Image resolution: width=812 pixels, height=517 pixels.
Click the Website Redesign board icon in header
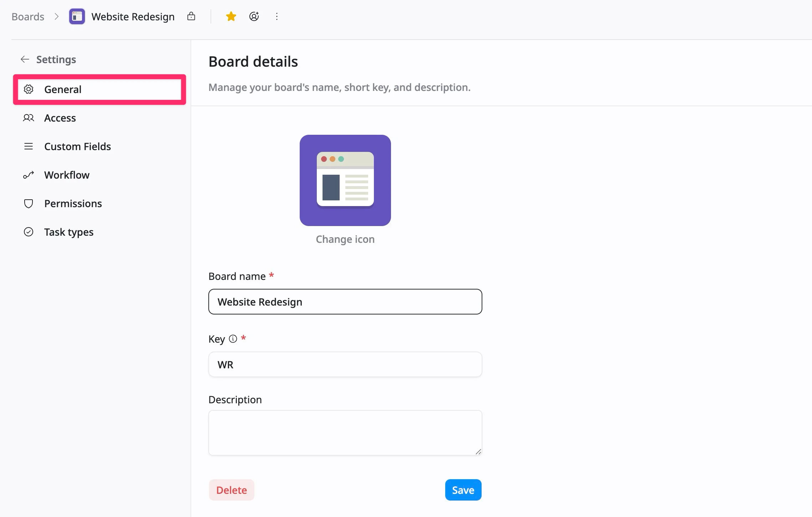[x=77, y=17]
